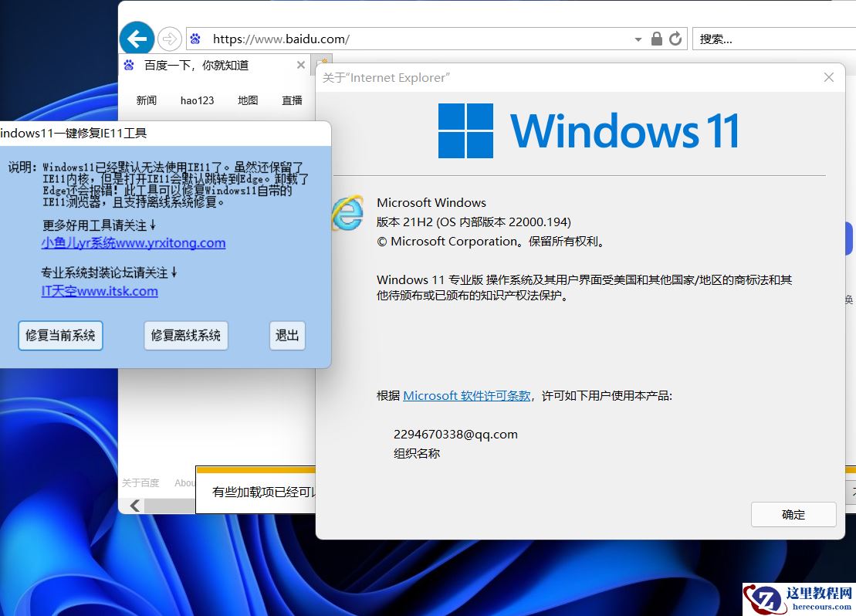Click the Internet Explorer logo in the About dialog
856x616 pixels.
347,215
